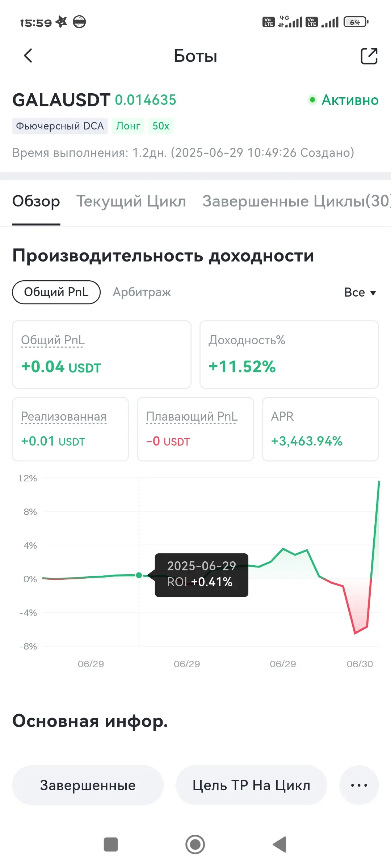Tap Цель TP На Цикл button
Screen dimensions: 391x868
(251, 785)
